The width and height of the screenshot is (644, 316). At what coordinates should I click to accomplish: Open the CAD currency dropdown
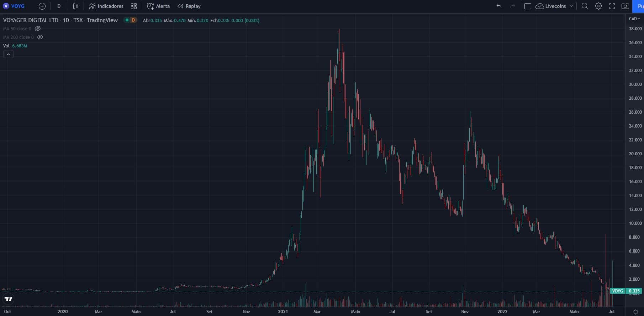[x=634, y=19]
